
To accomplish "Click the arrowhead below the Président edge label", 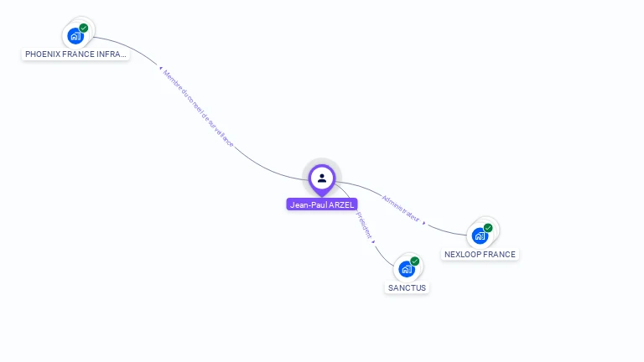I will tap(373, 241).
